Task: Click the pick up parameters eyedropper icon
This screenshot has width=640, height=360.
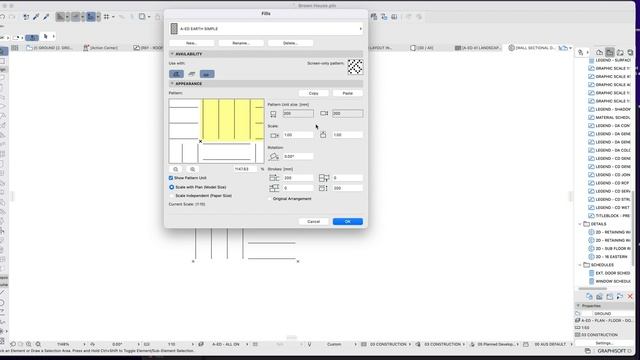Action: [x=36, y=17]
